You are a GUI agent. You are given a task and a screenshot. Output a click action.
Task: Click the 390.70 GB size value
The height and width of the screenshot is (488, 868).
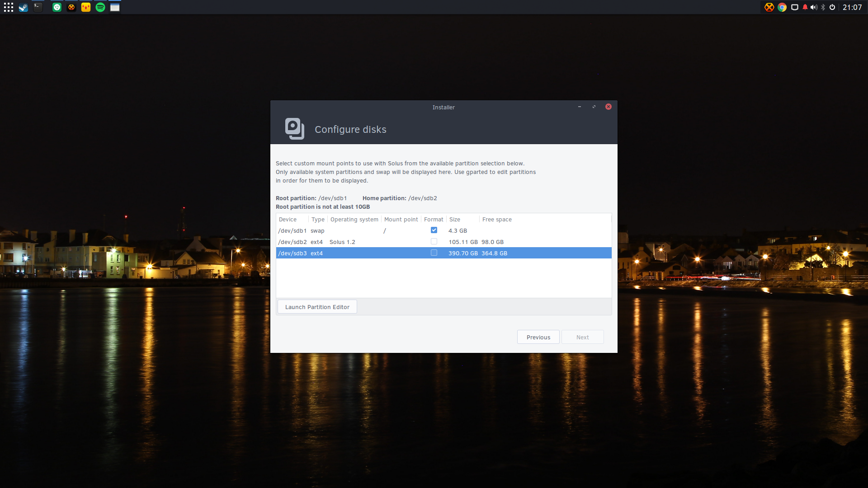[x=463, y=253]
